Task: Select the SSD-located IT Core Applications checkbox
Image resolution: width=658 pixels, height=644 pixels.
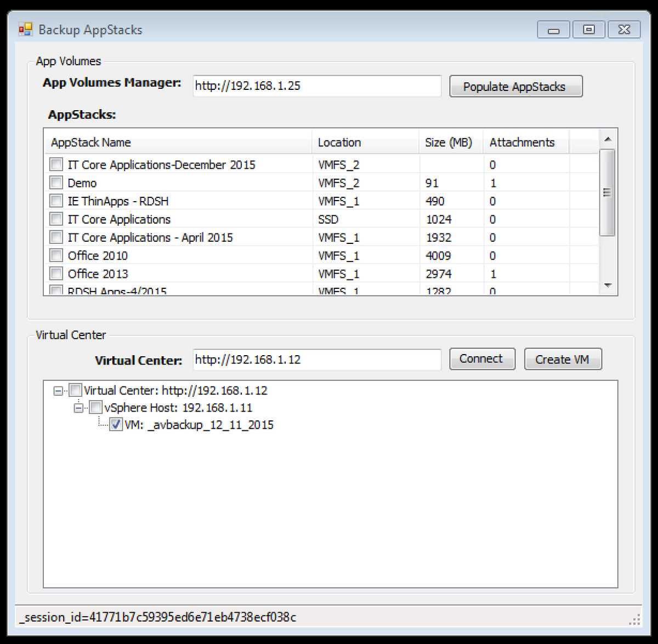Action: pyautogui.click(x=56, y=219)
